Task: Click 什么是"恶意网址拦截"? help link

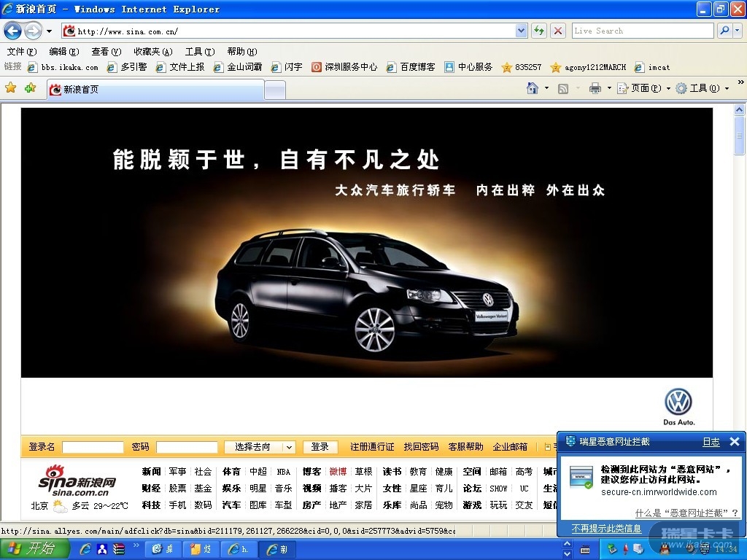Action: pos(686,513)
